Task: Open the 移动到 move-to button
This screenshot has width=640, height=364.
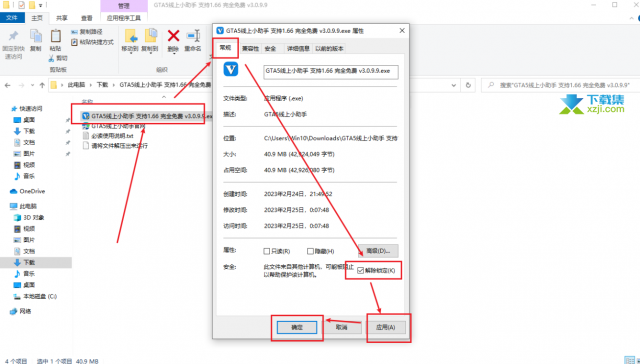Action: click(131, 40)
